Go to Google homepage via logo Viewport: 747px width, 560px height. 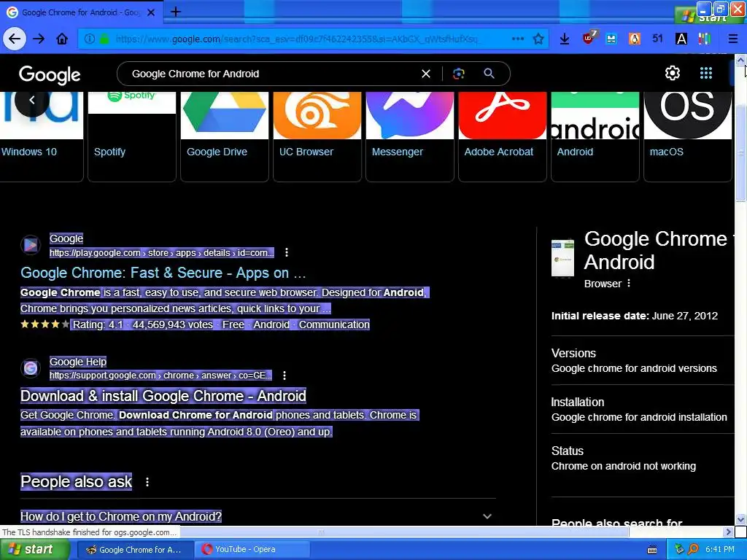[50, 74]
